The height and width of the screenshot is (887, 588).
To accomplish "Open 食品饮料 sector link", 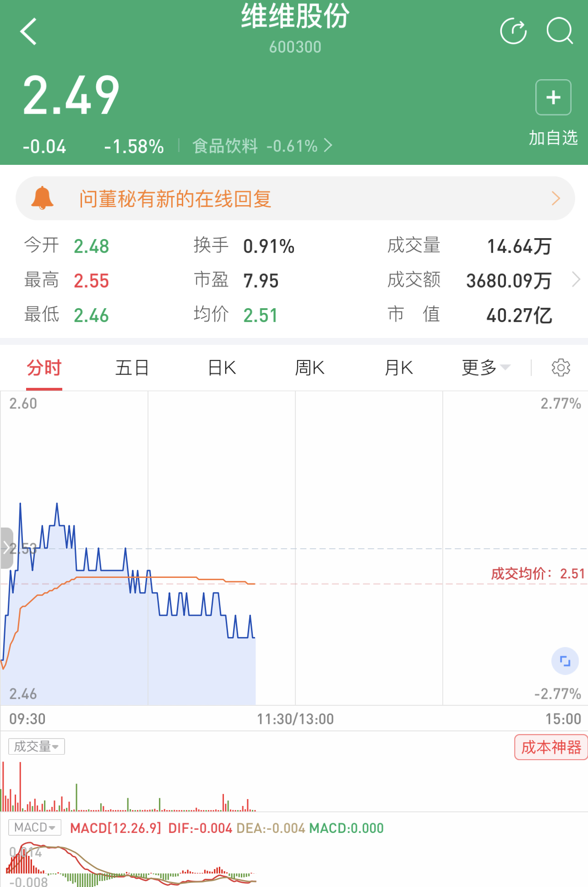I will tap(261, 146).
